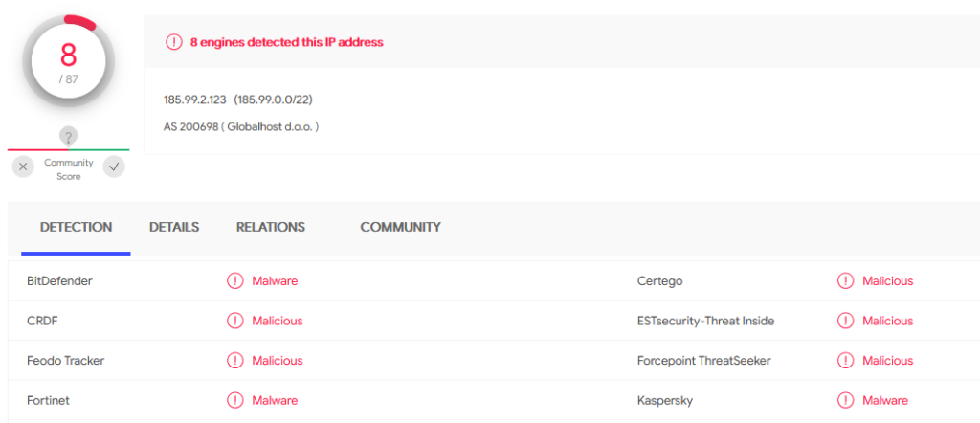Click the Kaspersky malware warning icon

tap(845, 400)
